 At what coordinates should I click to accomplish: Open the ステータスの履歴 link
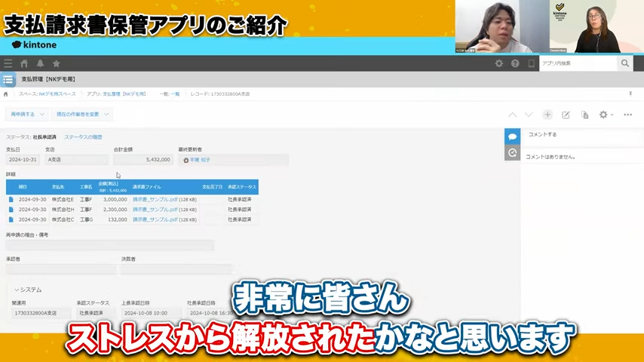[83, 137]
